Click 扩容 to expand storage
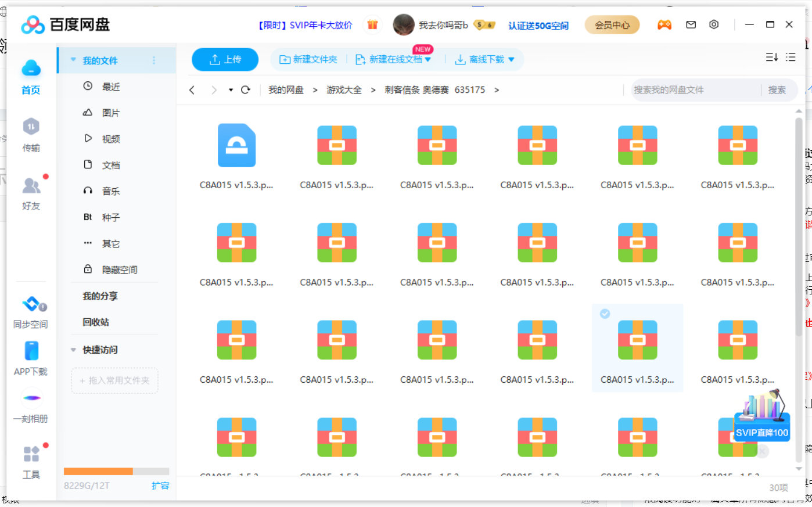 coord(160,486)
